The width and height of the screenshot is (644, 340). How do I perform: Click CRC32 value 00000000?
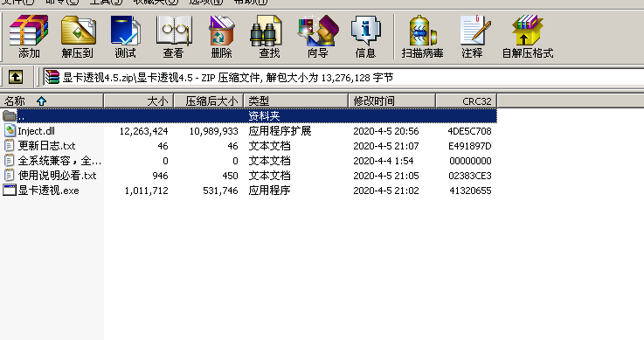point(470,161)
